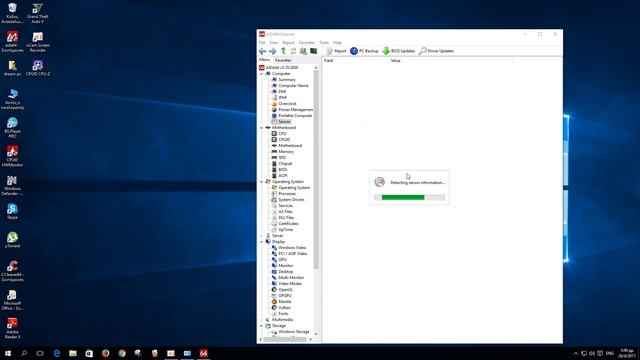Click the Back arrow in AIDA64 toolbar

coord(262,51)
